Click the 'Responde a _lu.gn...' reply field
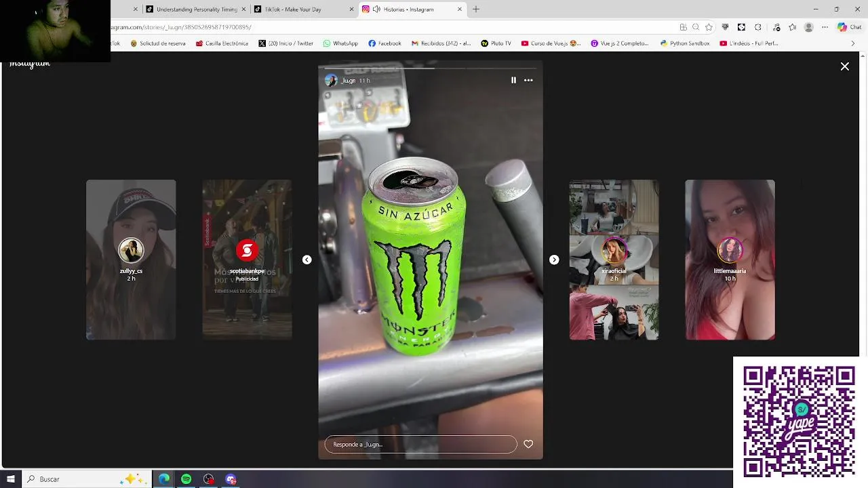Image resolution: width=868 pixels, height=488 pixels. (420, 444)
